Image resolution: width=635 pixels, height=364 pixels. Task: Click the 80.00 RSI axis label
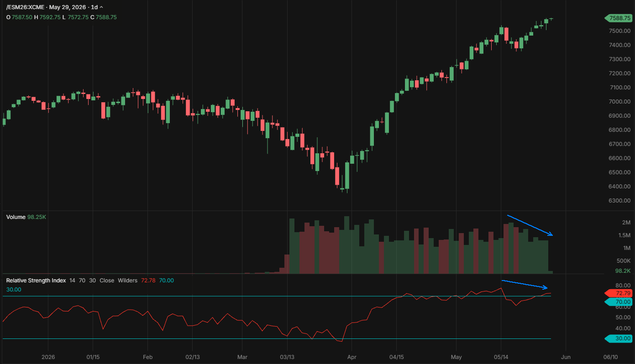623,286
